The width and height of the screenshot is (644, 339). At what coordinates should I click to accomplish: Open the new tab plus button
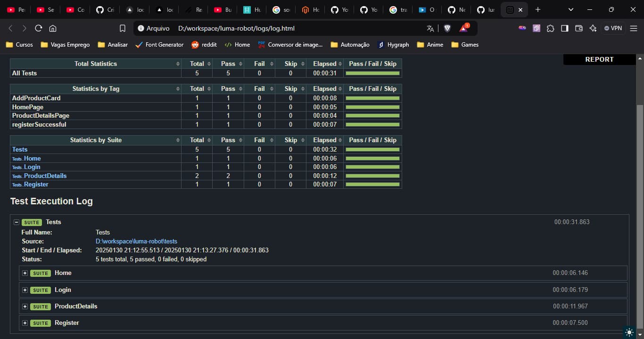coord(538,9)
